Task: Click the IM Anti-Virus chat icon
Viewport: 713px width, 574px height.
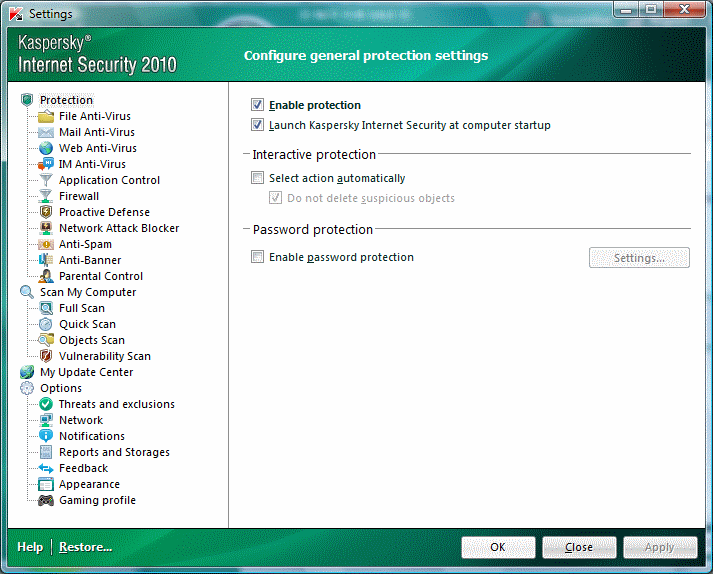Action: point(45,164)
